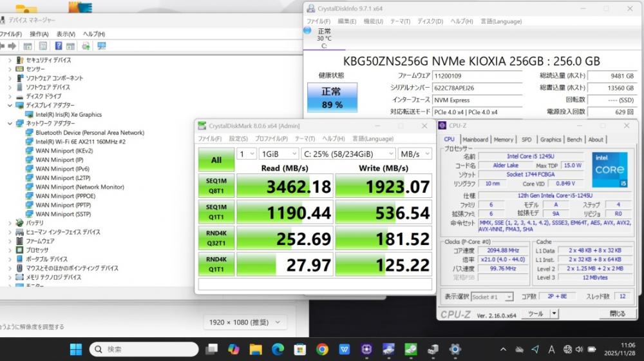This screenshot has width=644, height=361.
Task: Click the green All button in CrystalDiskMark
Action: coord(216,160)
